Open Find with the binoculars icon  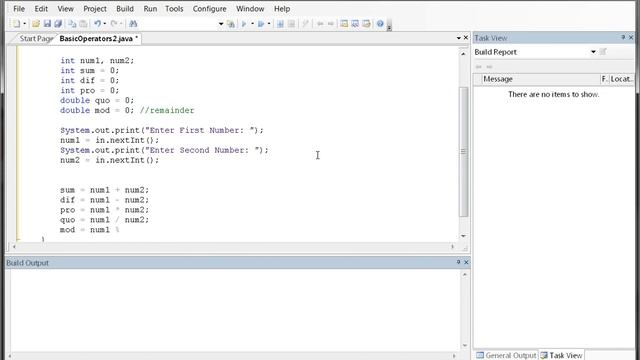(133, 24)
